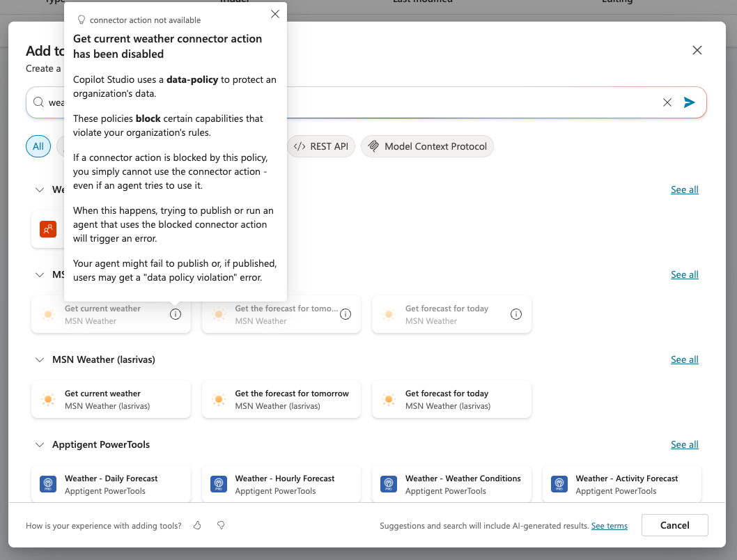This screenshot has width=737, height=560.
Task: Click the Model Context Protocol icon
Action: click(373, 146)
